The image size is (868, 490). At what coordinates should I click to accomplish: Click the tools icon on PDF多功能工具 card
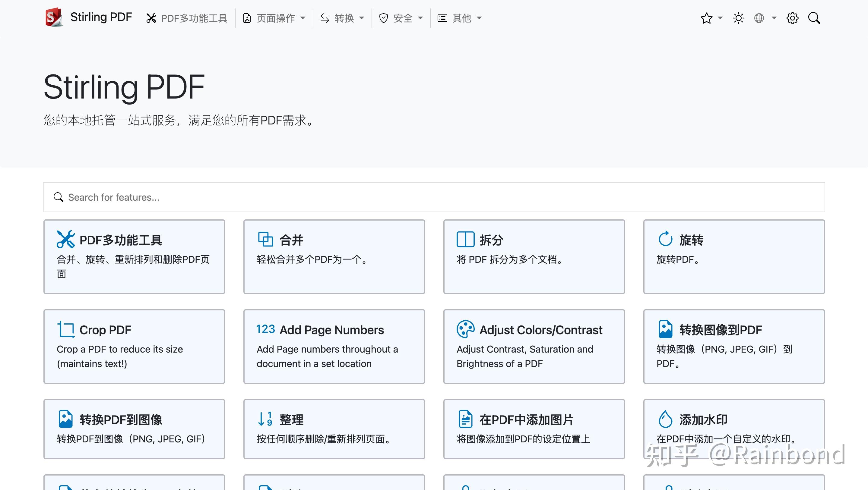(x=66, y=240)
